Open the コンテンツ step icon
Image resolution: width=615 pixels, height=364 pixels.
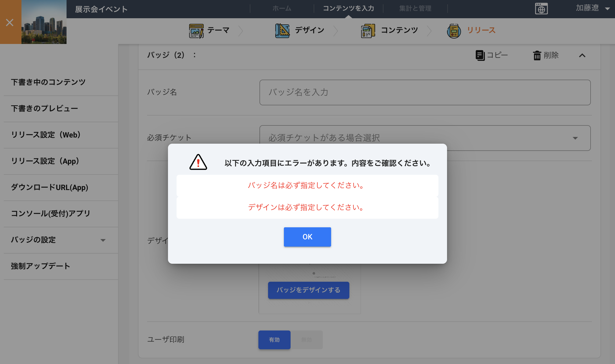pos(368,31)
